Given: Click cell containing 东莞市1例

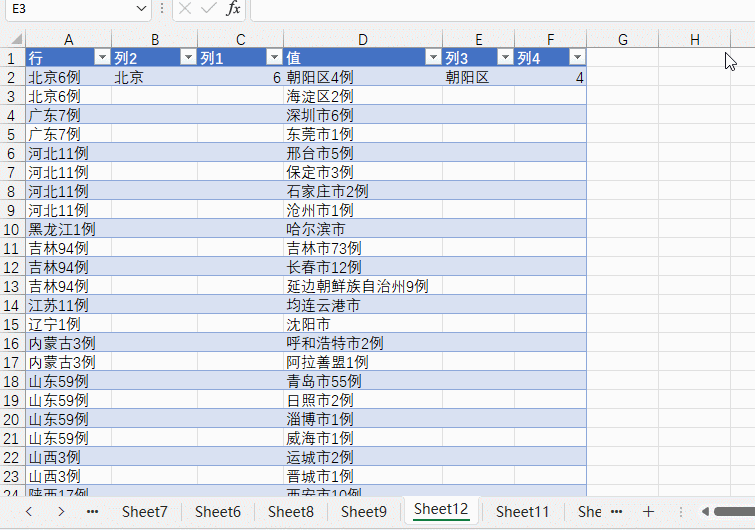Looking at the screenshot, I should point(363,134).
